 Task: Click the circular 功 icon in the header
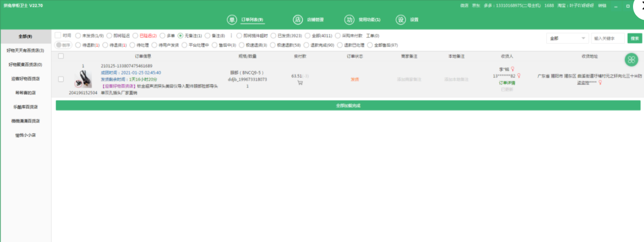[349, 20]
